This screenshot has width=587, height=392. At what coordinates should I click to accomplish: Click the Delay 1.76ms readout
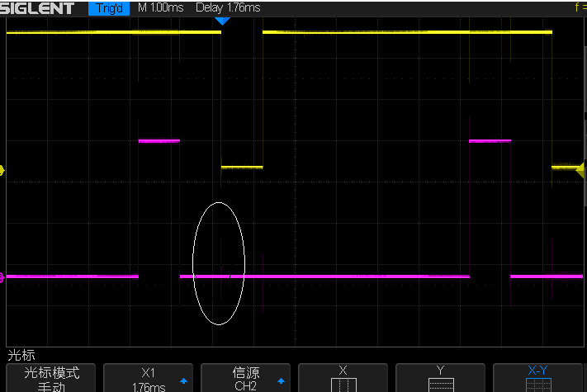[x=228, y=8]
